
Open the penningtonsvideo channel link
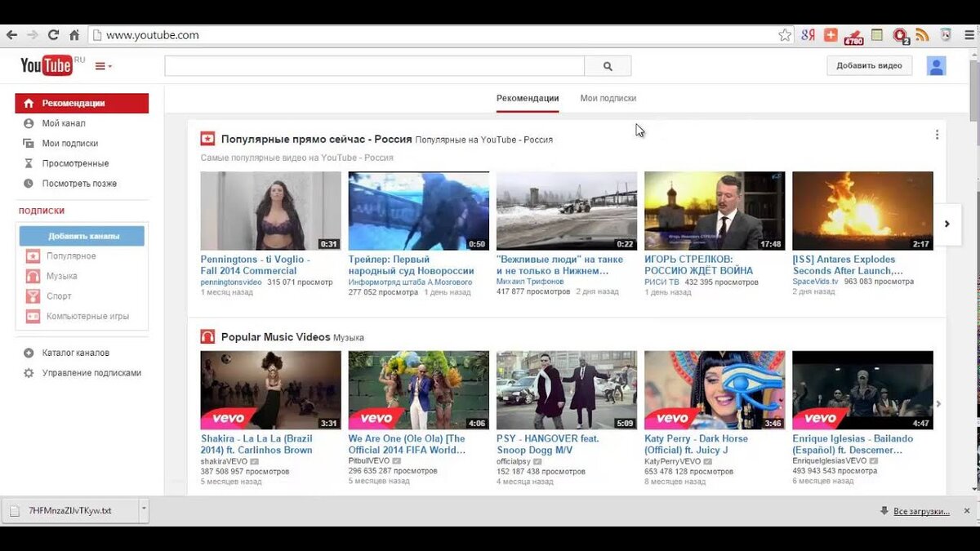click(231, 282)
